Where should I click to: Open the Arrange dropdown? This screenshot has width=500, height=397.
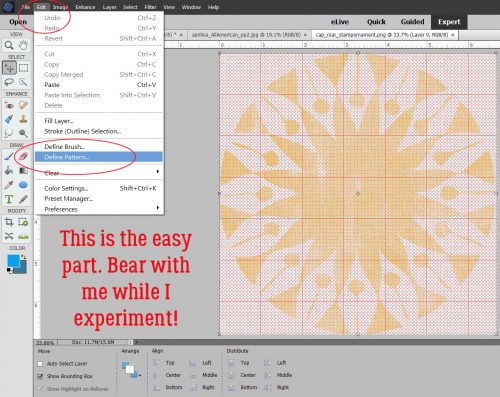click(x=131, y=369)
